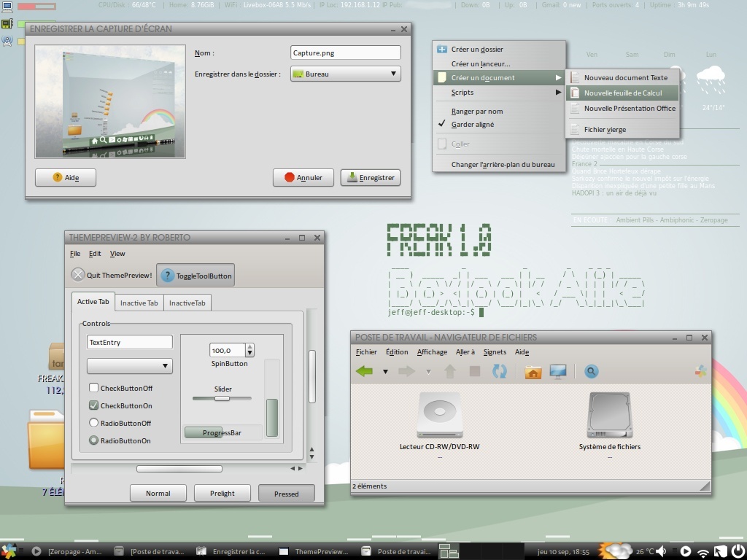Viewport: 747px width, 560px height.
Task: Click the forward arrow in file browser toolbar
Action: (x=406, y=371)
